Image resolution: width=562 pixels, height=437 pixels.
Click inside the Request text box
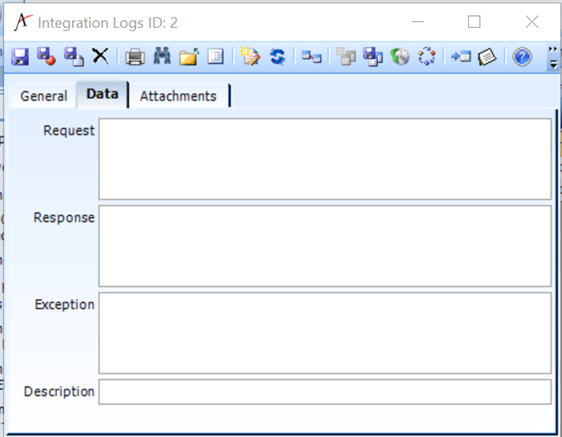click(325, 159)
